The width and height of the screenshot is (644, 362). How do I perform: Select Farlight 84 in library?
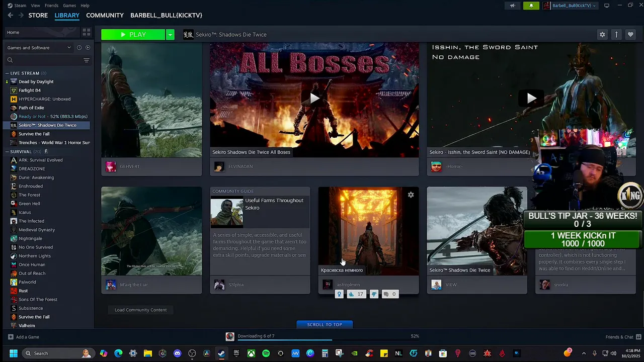point(30,90)
